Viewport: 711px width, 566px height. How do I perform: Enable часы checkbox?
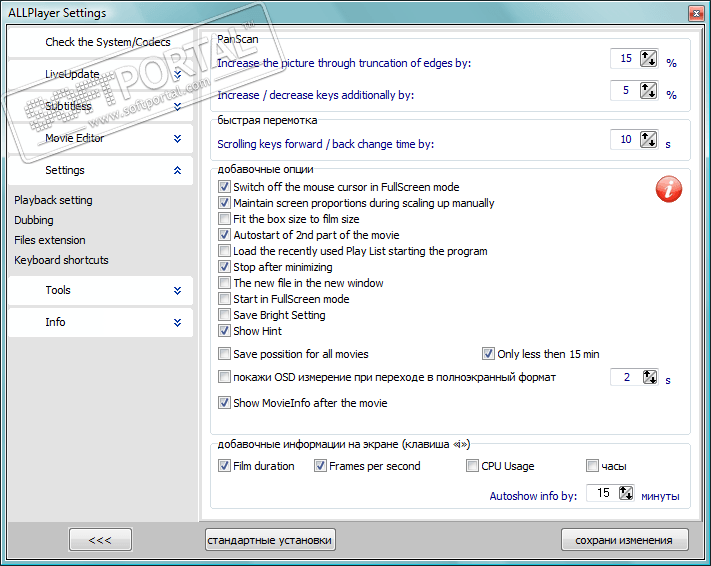coord(592,465)
